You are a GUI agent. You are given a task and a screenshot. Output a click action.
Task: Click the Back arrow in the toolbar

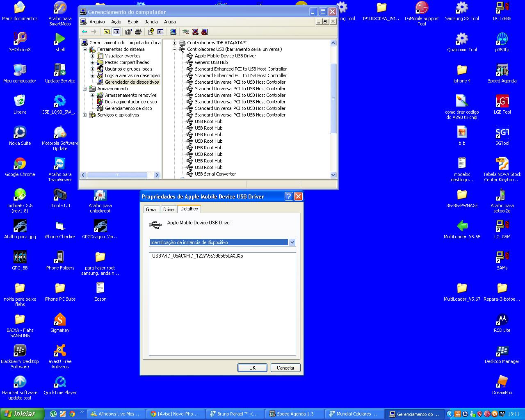(84, 32)
